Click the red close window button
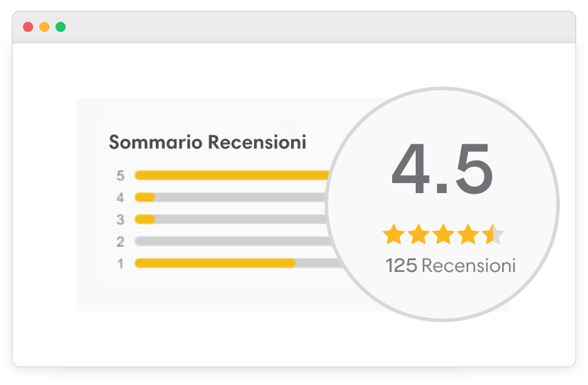The image size is (588, 385). [28, 27]
